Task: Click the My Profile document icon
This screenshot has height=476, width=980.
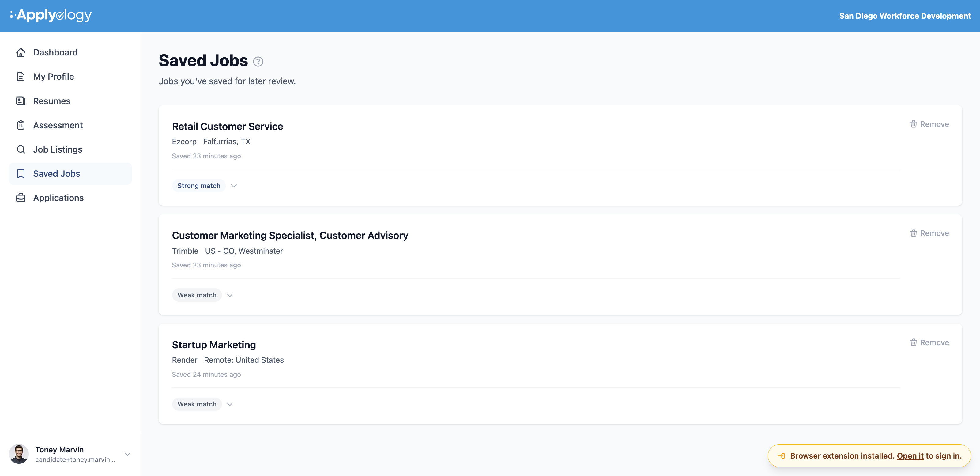Action: pyautogui.click(x=21, y=77)
